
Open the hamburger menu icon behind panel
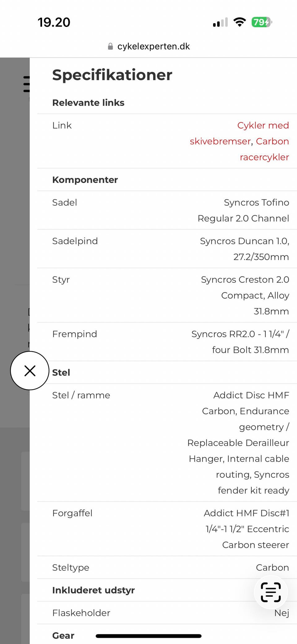click(27, 84)
